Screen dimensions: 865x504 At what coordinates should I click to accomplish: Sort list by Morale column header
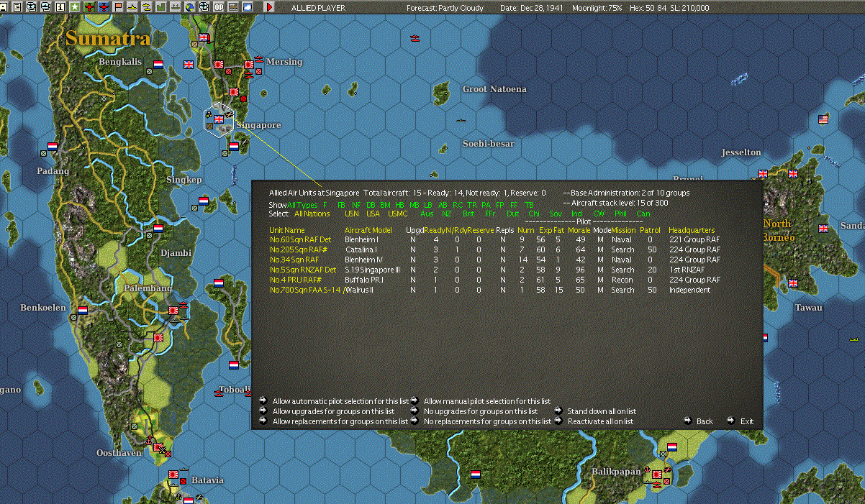coord(579,230)
